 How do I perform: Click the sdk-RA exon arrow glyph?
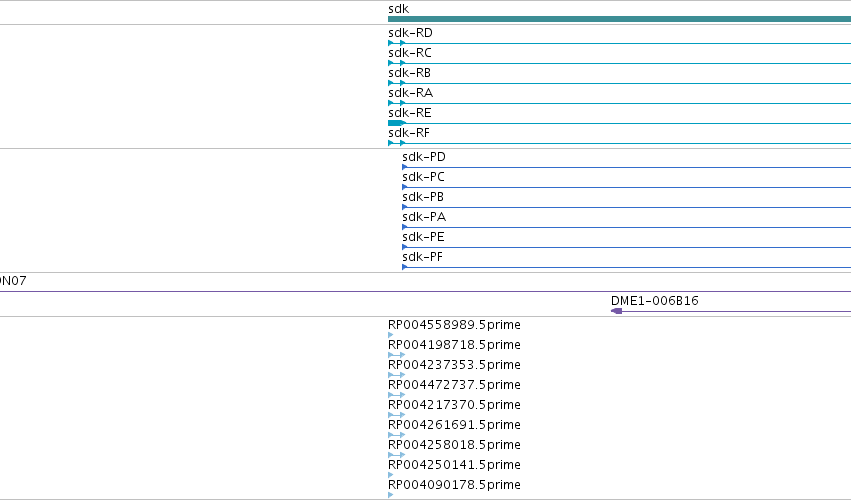[397, 103]
